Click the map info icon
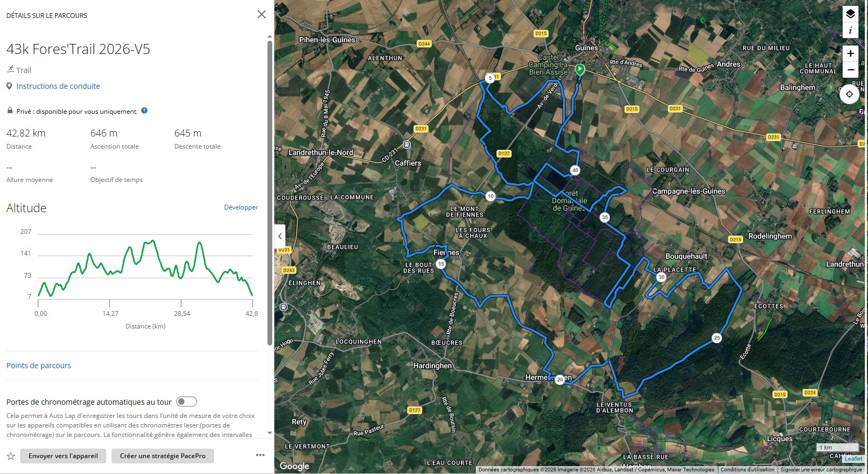The image size is (868, 474). pyautogui.click(x=850, y=31)
